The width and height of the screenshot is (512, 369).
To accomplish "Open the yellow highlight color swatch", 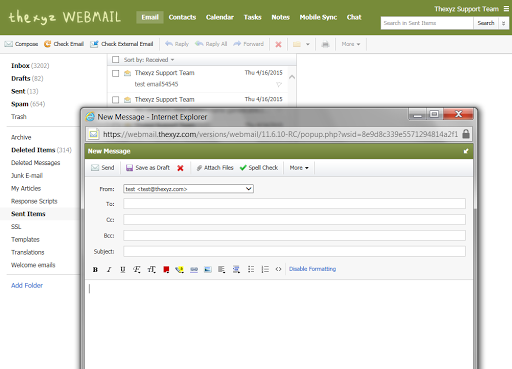I will 180,269.
